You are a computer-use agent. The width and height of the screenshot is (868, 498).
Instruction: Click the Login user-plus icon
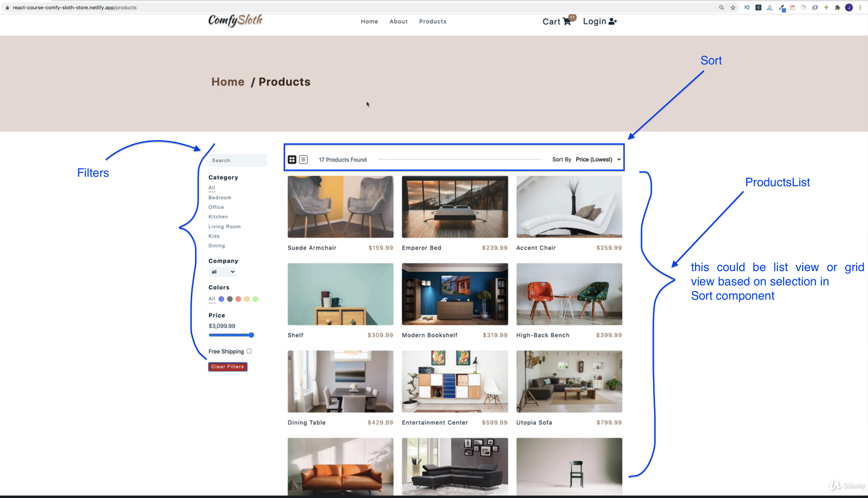pyautogui.click(x=613, y=22)
